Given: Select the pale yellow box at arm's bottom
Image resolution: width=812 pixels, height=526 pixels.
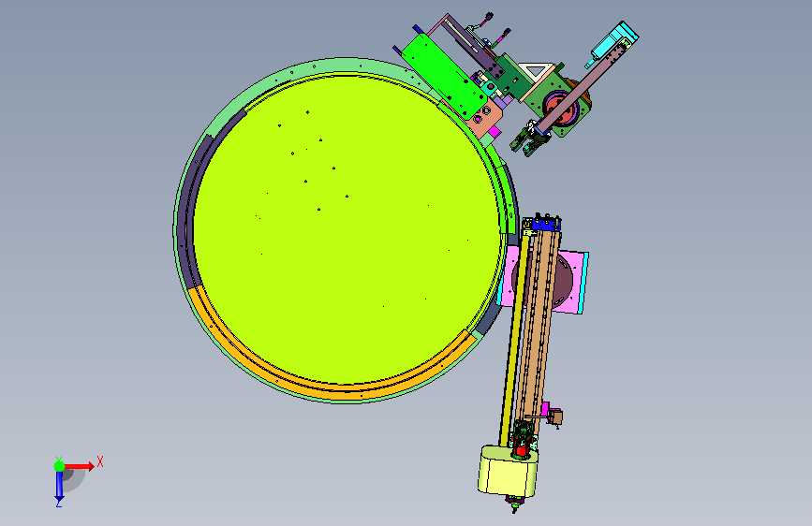Looking at the screenshot, I should (508, 471).
